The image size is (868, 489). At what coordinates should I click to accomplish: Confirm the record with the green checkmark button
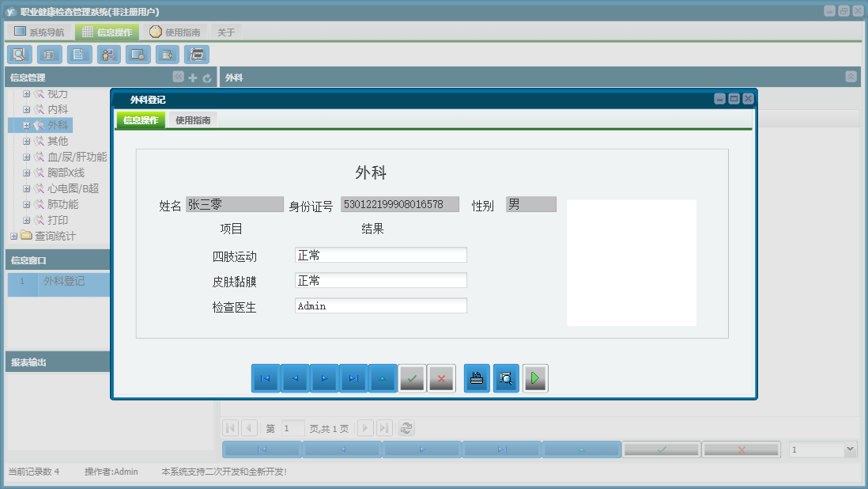coord(412,378)
